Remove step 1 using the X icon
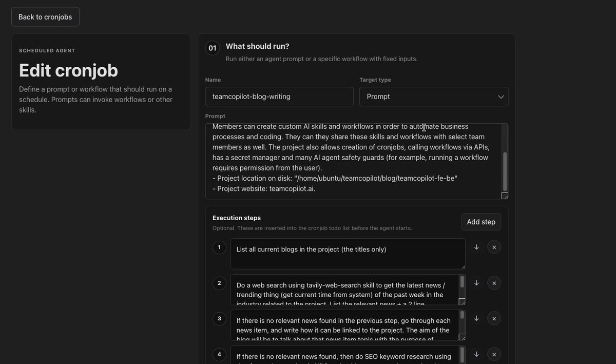616x364 pixels. pos(494,247)
